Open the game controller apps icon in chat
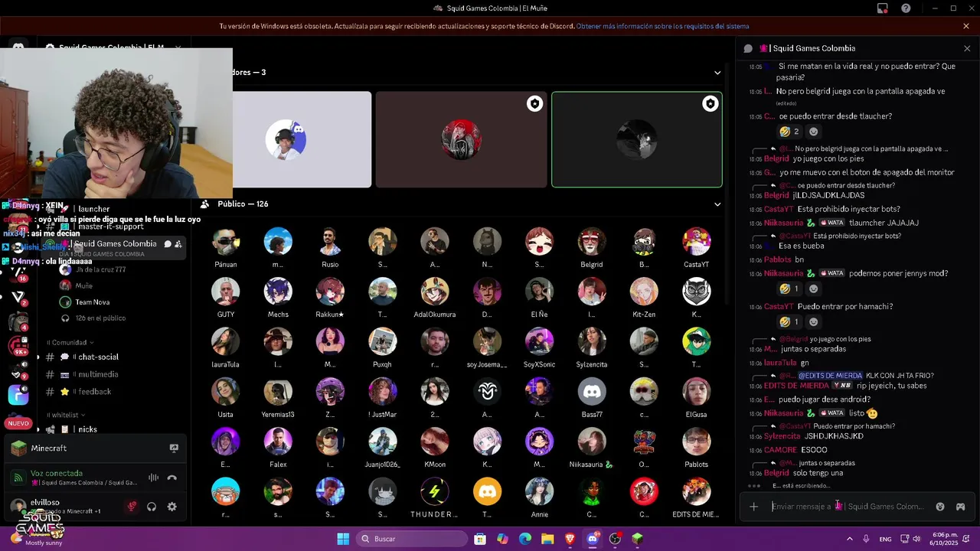The height and width of the screenshot is (551, 980). 960,507
